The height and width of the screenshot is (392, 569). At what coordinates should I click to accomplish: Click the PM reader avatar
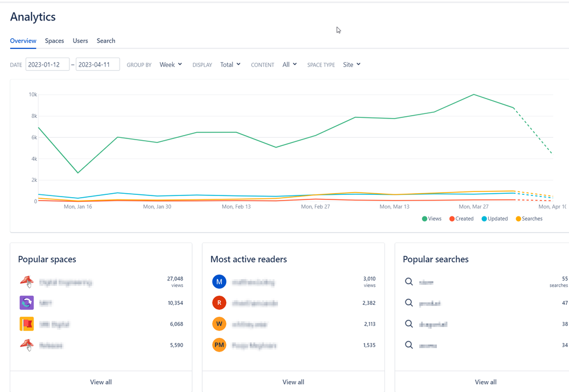[219, 345]
